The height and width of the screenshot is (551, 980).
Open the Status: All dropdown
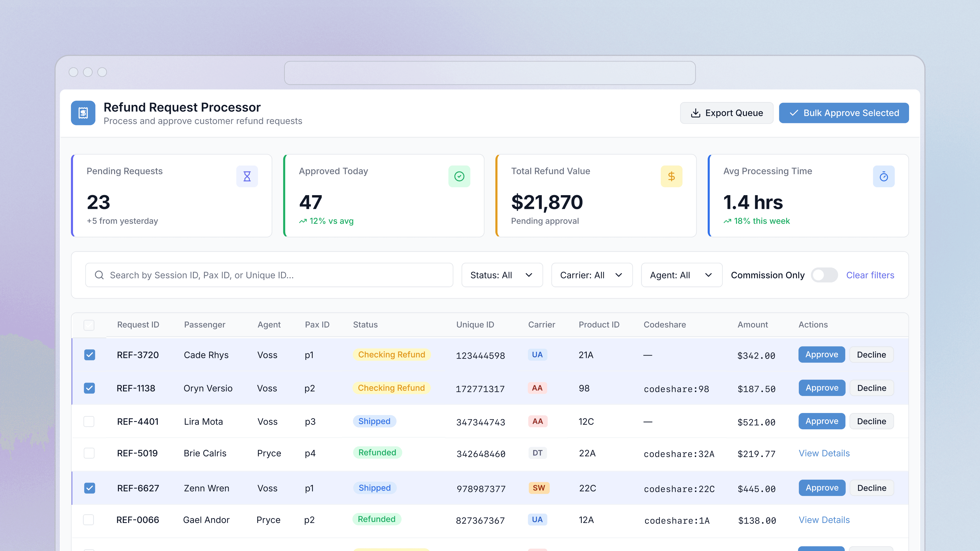click(x=502, y=275)
